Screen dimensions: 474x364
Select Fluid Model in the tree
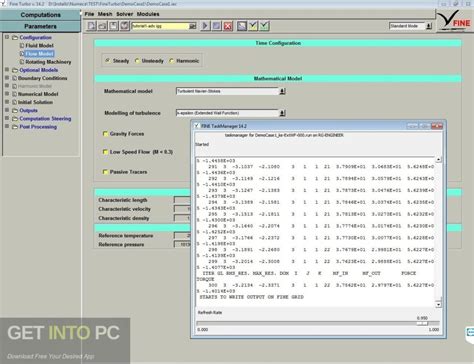tap(39, 46)
